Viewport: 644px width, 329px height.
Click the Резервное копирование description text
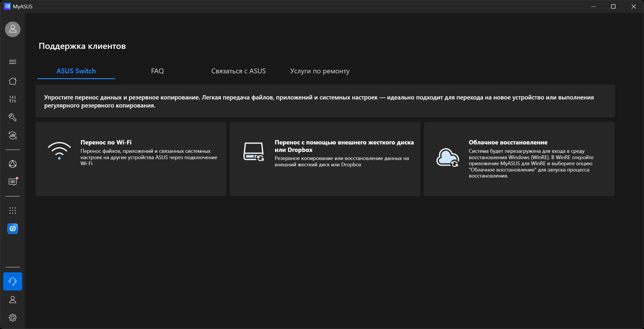click(342, 161)
